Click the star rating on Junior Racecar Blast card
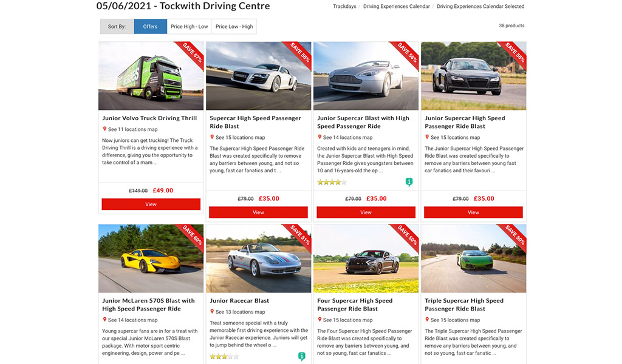 pos(224,357)
